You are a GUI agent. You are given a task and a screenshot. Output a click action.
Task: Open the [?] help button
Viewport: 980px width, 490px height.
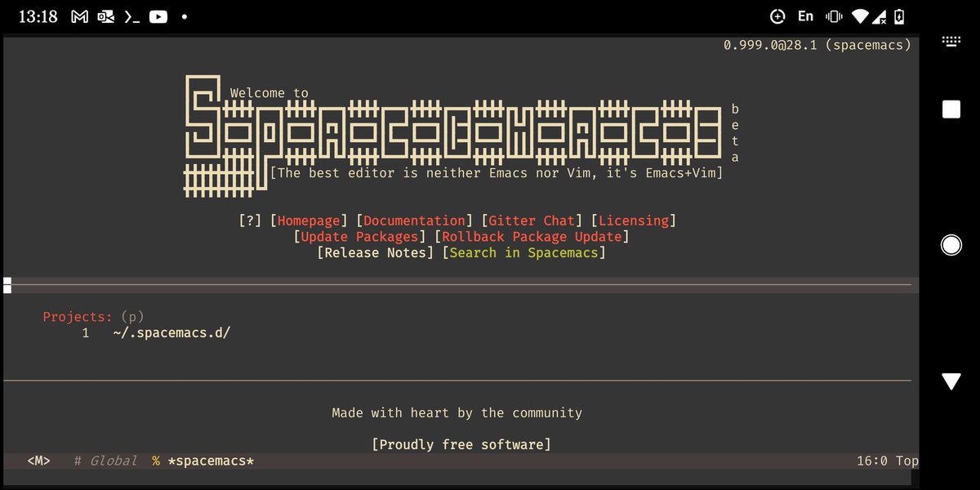[250, 220]
